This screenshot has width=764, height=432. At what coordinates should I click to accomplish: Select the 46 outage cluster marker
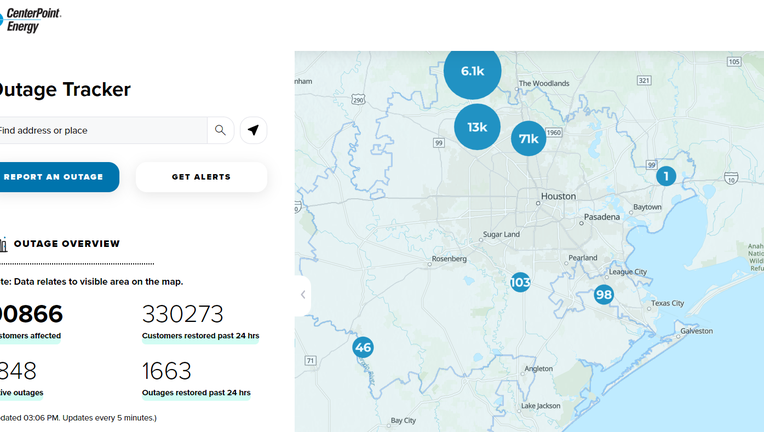[363, 347]
